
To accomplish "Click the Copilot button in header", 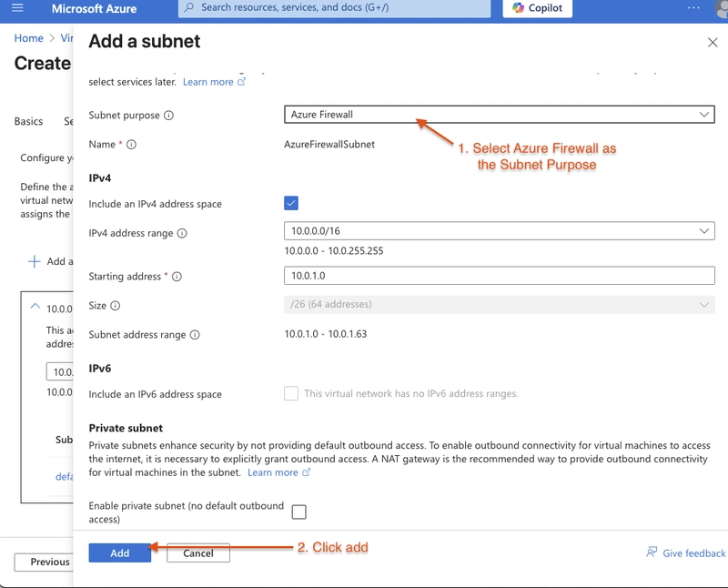I will click(537, 8).
